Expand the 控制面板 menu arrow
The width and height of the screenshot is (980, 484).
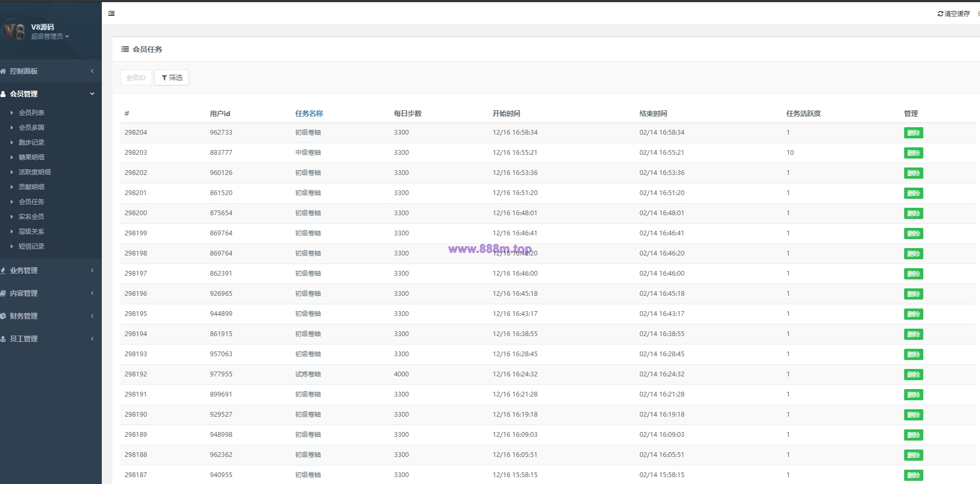pos(92,71)
